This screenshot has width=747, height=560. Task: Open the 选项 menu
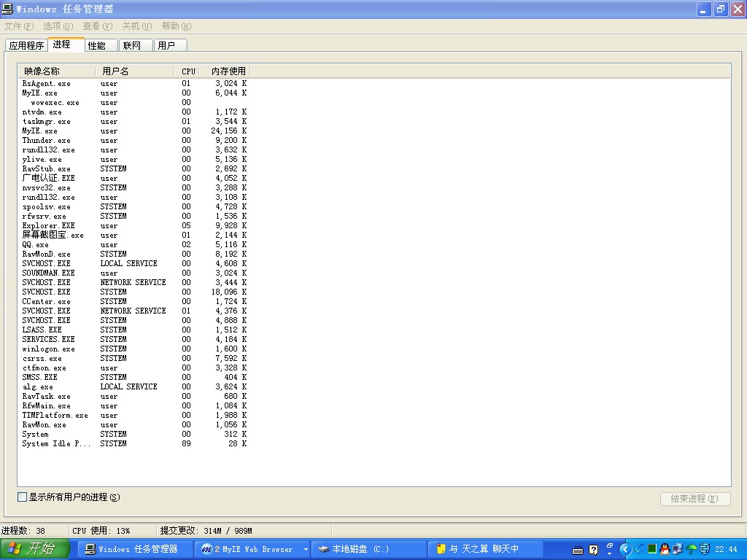point(58,26)
